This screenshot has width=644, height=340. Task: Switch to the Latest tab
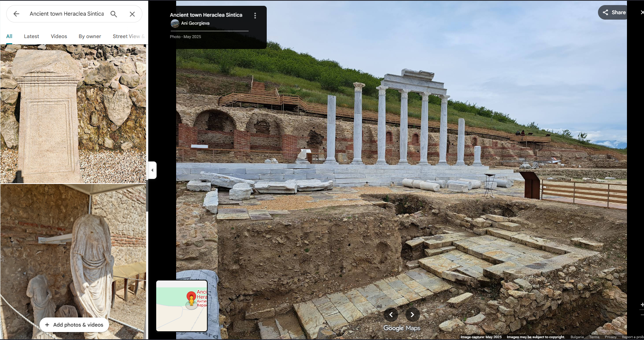[32, 36]
